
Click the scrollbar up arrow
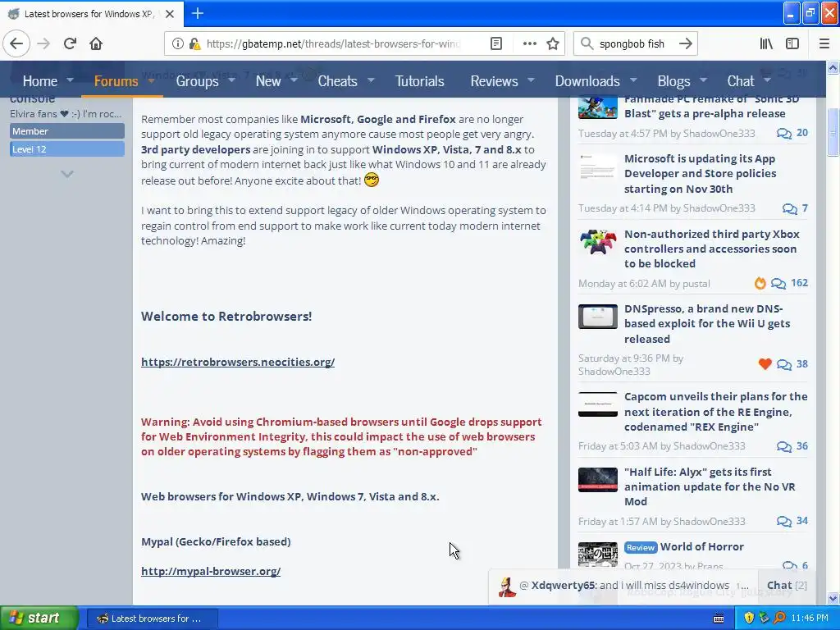[x=833, y=67]
